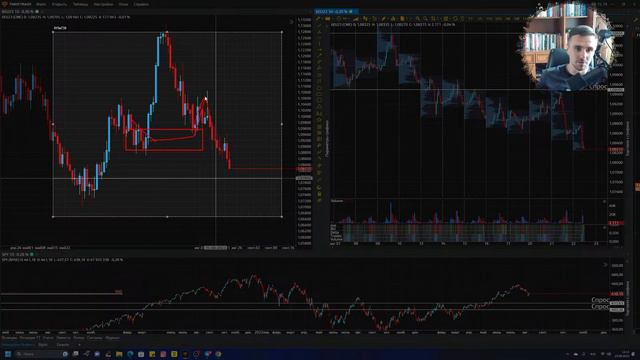Launch Microsoft Edge from the taskbar
Screen dimensions: 640x360
[130, 354]
